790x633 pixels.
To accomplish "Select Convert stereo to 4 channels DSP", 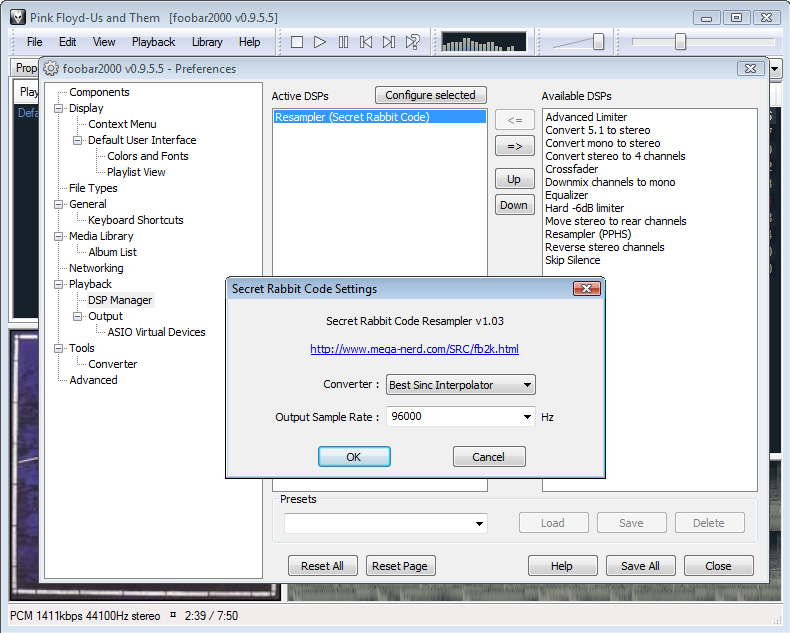I will pyautogui.click(x=615, y=156).
